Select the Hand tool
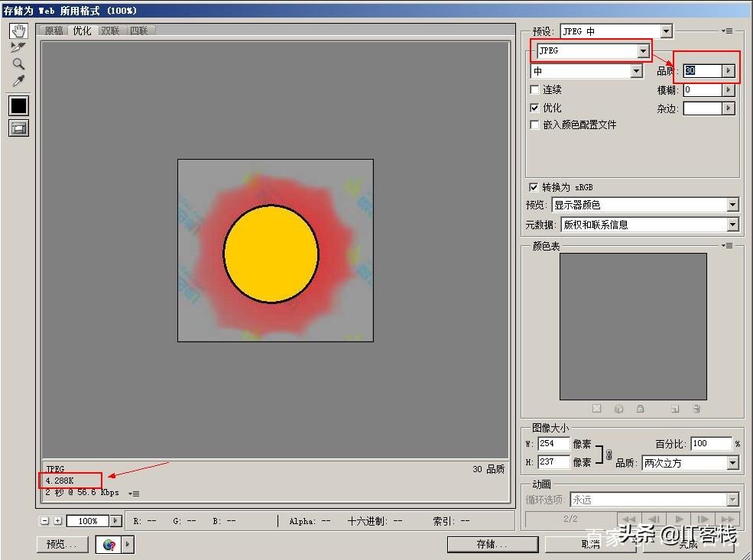Screen dimensions: 753x560 (x=18, y=31)
